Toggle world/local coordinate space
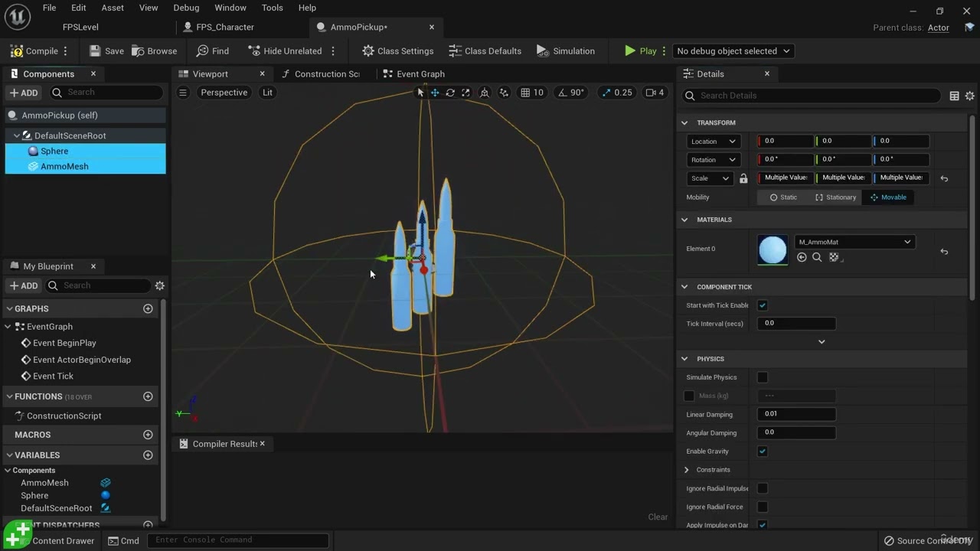This screenshot has width=980, height=551. [x=485, y=93]
